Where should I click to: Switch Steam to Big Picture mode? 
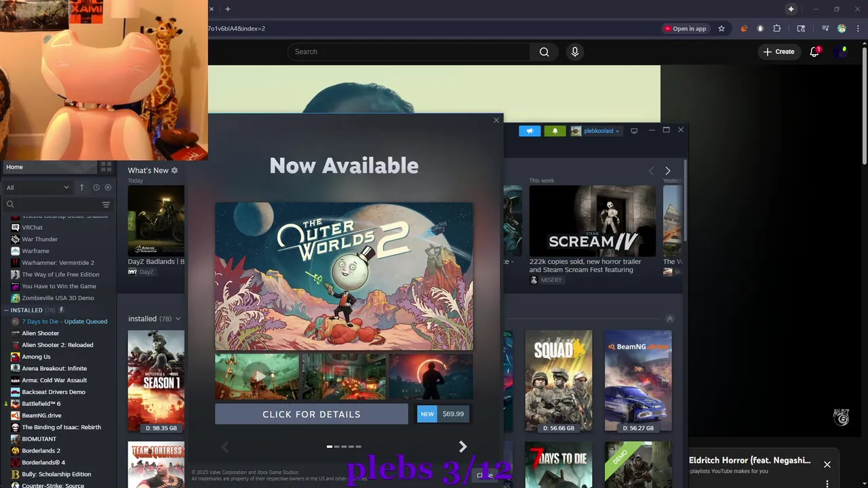click(x=634, y=131)
